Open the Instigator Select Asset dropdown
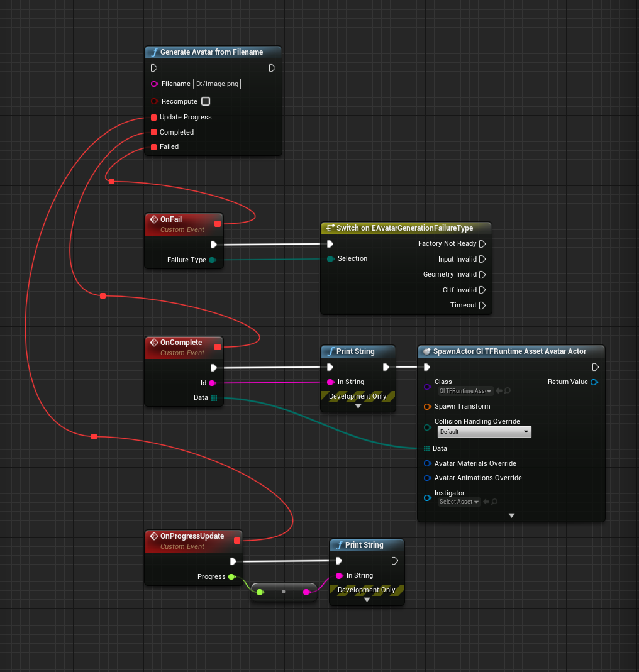Viewport: 639px width, 672px height. pos(459,502)
